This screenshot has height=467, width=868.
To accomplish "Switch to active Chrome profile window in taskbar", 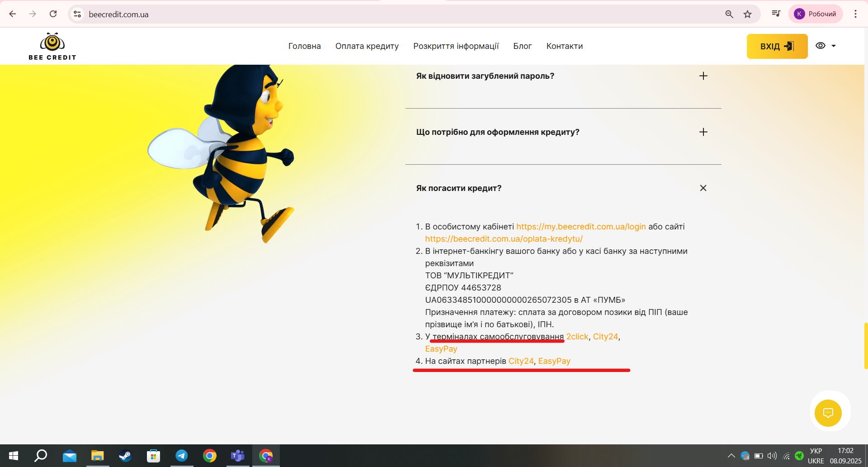I will tap(266, 456).
